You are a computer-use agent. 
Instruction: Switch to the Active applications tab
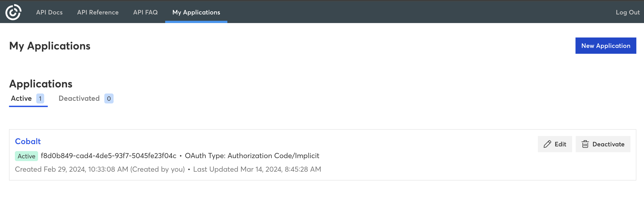[x=21, y=98]
